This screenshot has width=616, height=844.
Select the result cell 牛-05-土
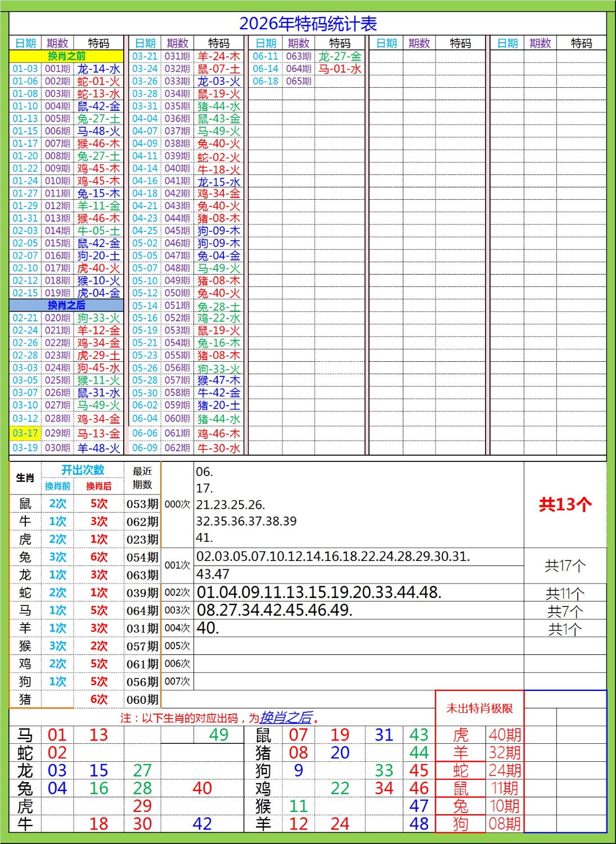(x=98, y=231)
